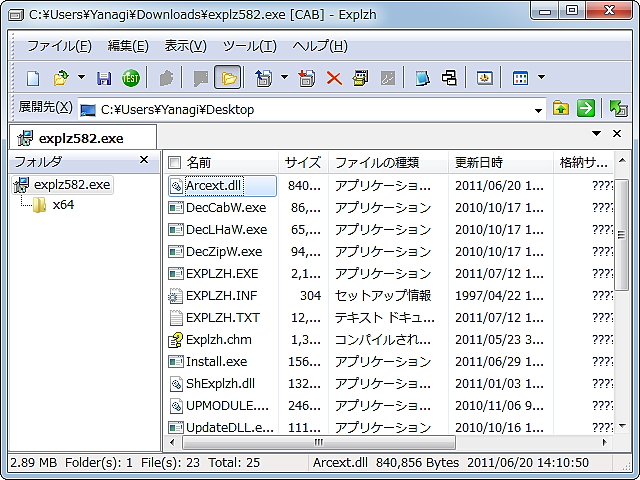Click the green arrow extract button
This screenshot has width=640, height=480.
coord(586,109)
